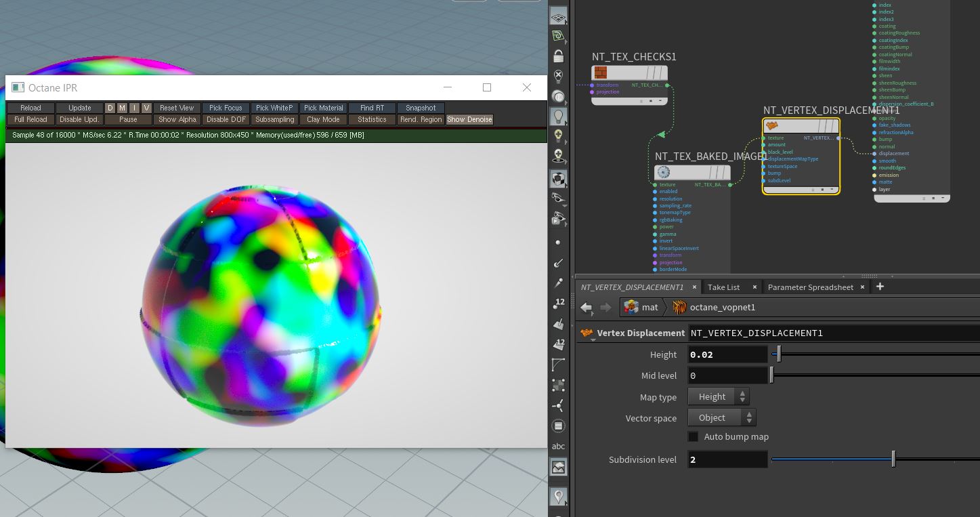Click the padlock icon in viewport toolbar
Screen dimensions: 980x517
(x=558, y=56)
